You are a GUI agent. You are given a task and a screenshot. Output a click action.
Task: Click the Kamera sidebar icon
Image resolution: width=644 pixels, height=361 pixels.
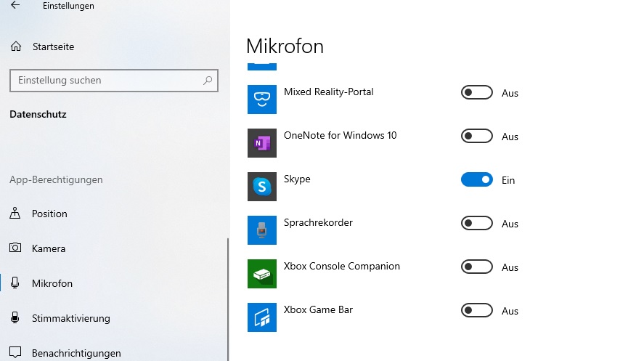coord(15,248)
